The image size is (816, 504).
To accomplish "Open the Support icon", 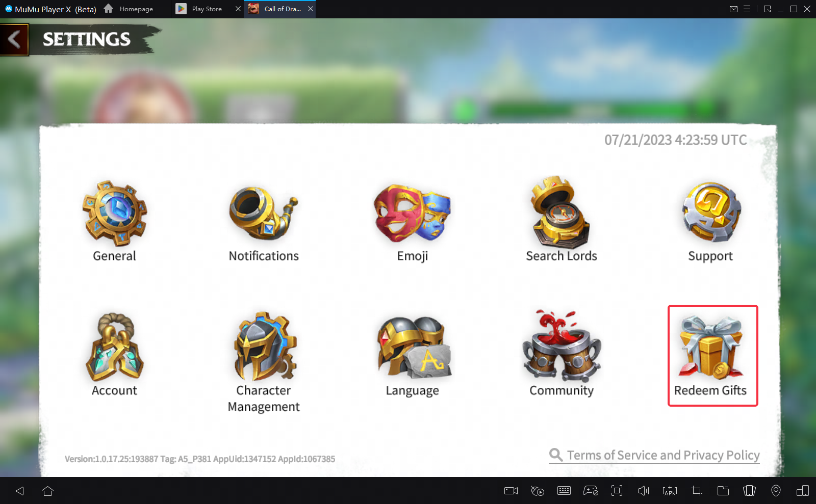I will [x=711, y=212].
